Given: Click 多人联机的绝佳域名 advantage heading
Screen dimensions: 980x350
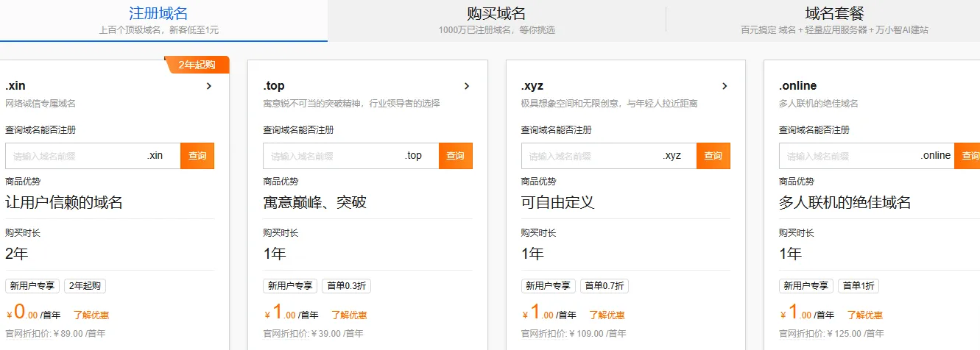Looking at the screenshot, I should pyautogui.click(x=845, y=202).
